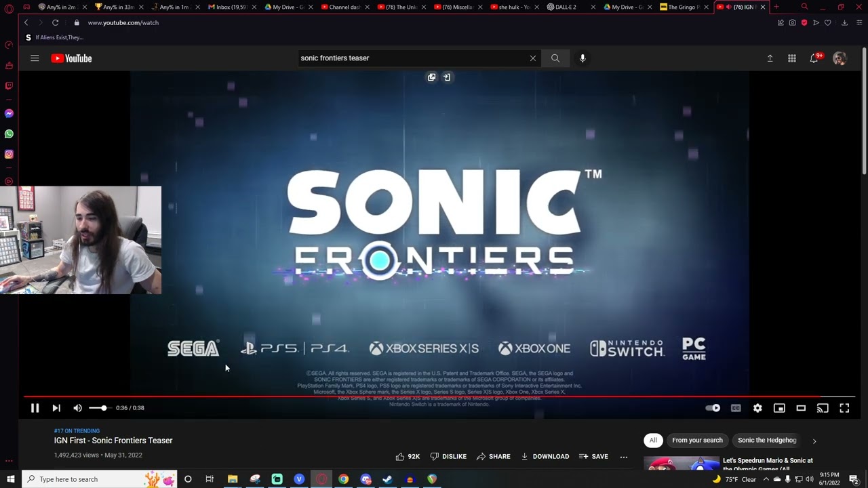Select the 'From your search' chip
Image resolution: width=868 pixels, height=488 pixels.
[x=697, y=441]
